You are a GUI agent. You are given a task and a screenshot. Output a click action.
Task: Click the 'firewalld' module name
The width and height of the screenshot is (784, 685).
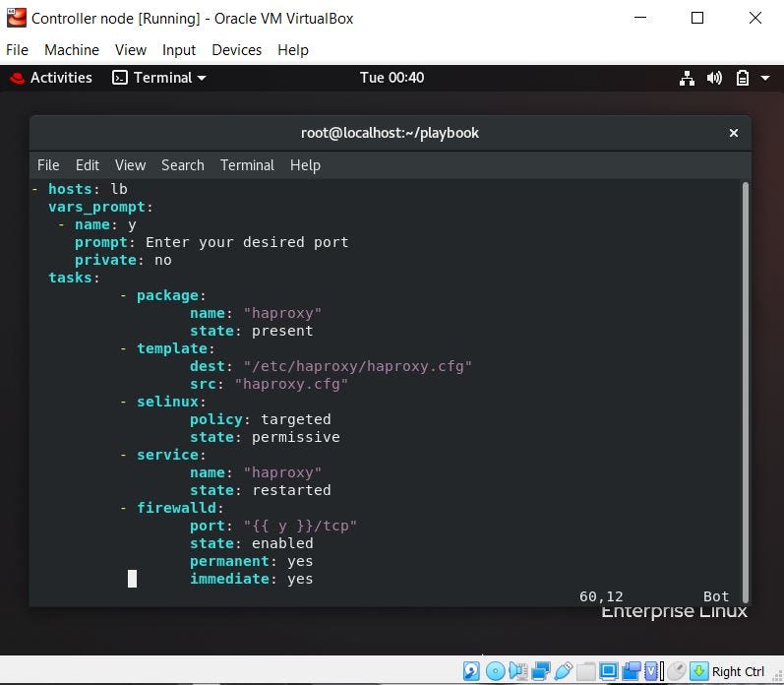176,509
